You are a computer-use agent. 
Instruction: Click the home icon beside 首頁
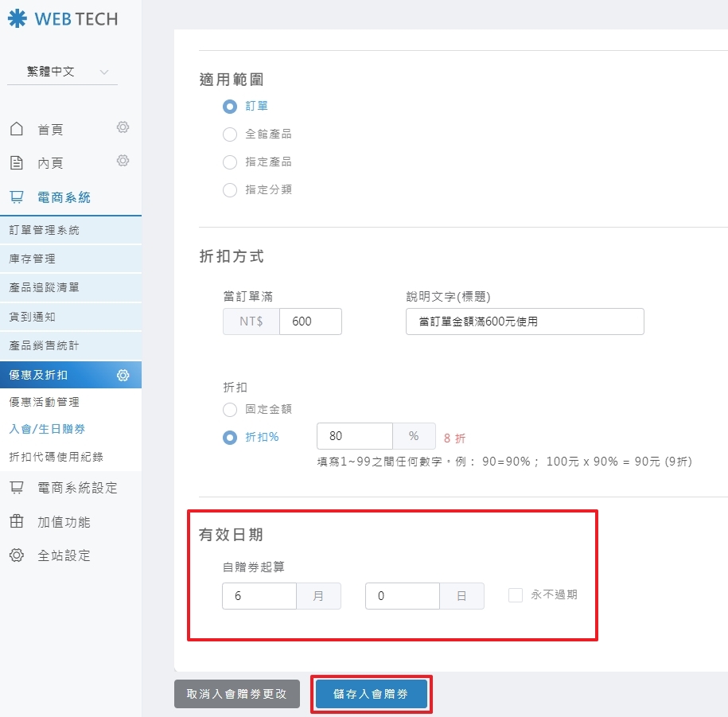(x=18, y=128)
